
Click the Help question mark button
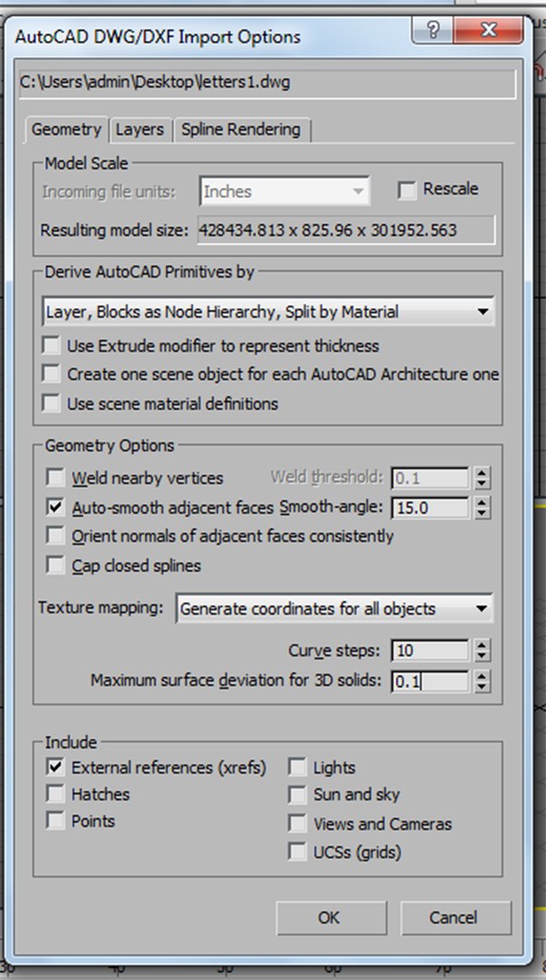433,29
